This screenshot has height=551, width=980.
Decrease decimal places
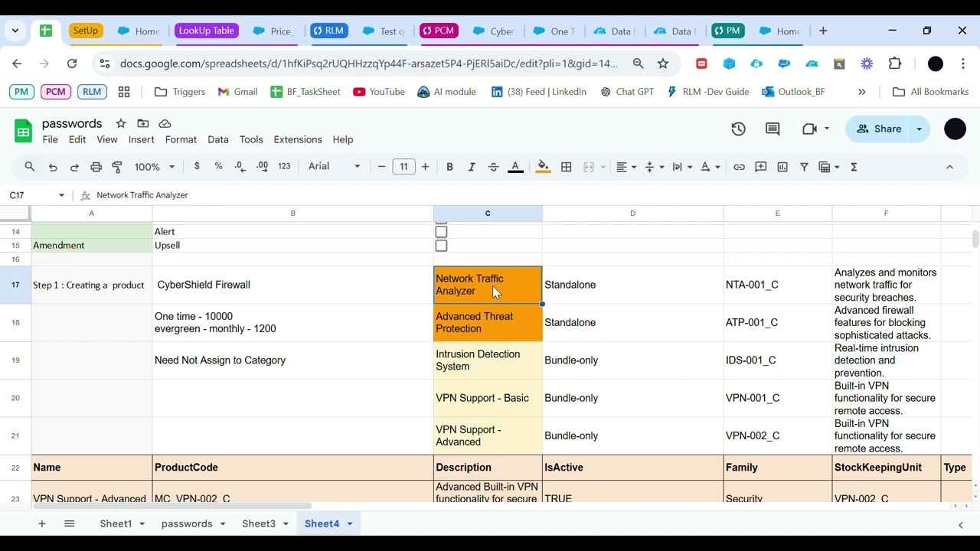click(x=240, y=166)
